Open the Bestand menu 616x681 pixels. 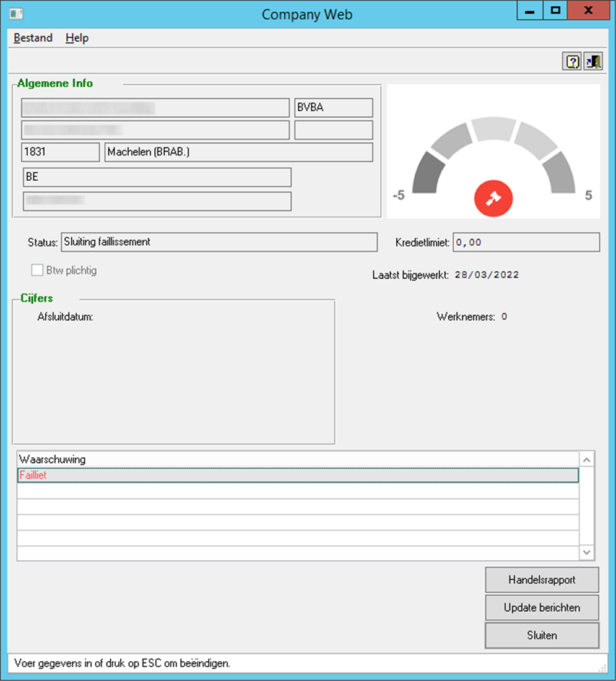[x=33, y=38]
